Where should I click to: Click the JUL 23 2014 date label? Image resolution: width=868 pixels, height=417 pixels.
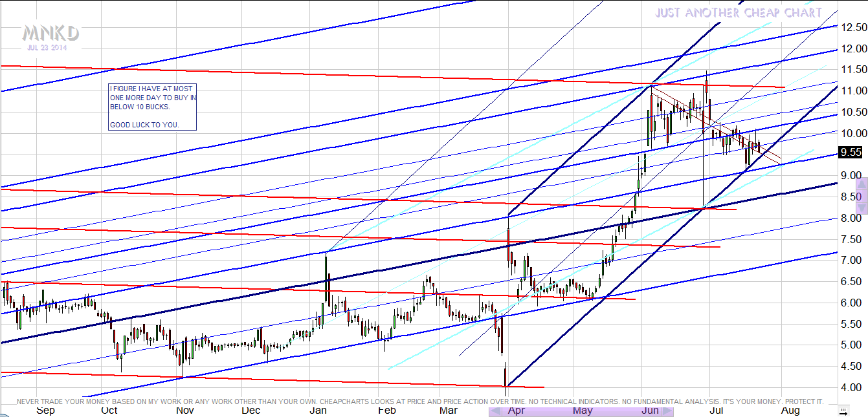coord(47,47)
